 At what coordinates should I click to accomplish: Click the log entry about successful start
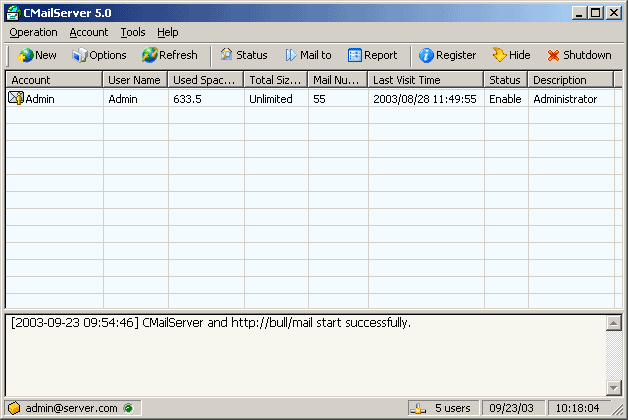click(211, 322)
